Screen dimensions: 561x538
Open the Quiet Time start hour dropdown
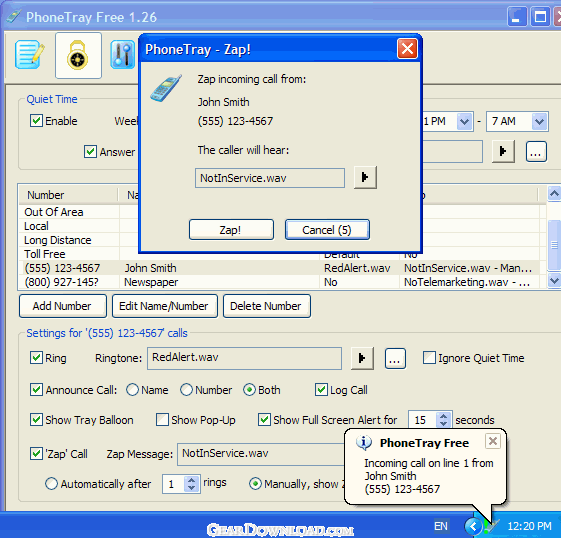point(464,122)
